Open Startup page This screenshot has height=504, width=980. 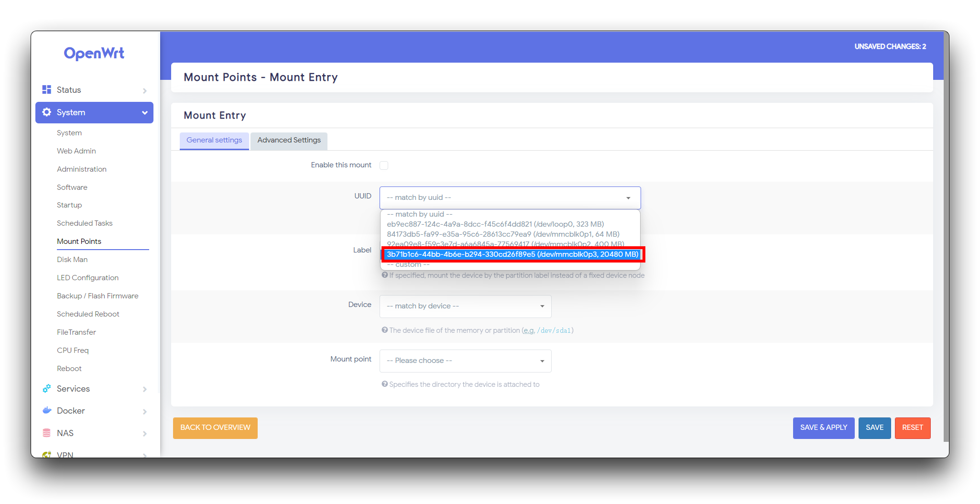(x=69, y=205)
